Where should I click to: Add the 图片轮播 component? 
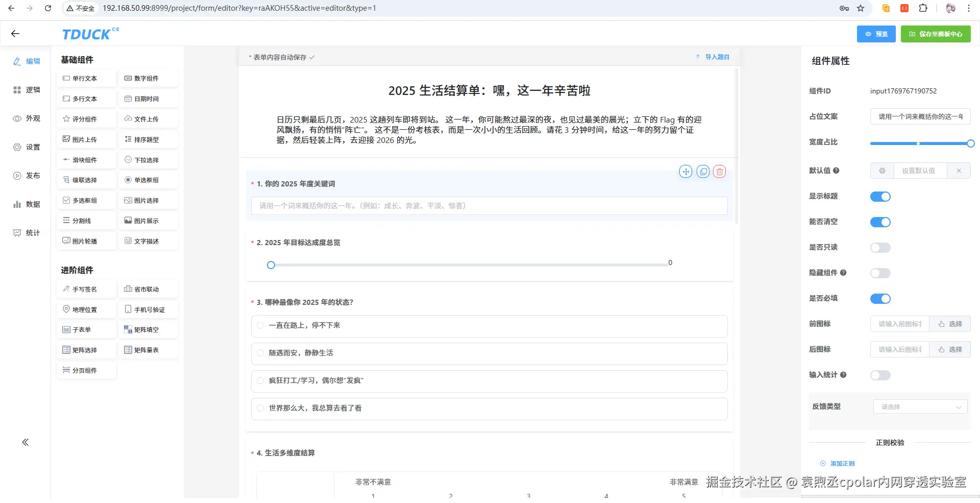tap(87, 242)
